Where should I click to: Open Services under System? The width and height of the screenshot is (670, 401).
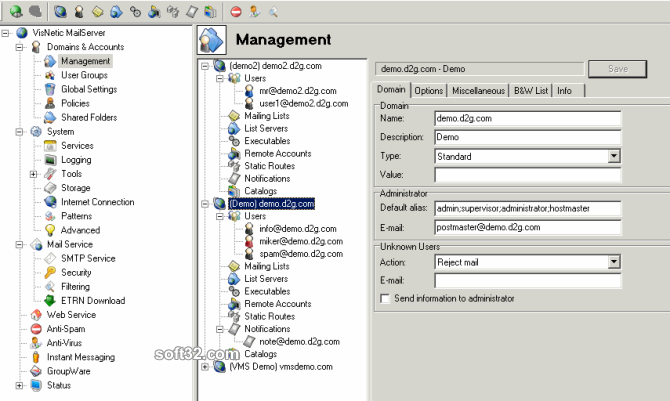coord(77,146)
